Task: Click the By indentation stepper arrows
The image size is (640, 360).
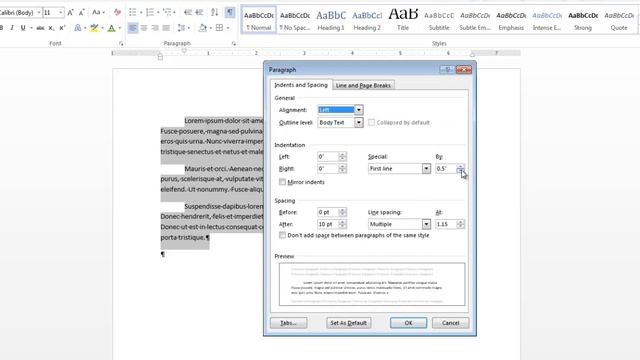Action: (x=460, y=169)
